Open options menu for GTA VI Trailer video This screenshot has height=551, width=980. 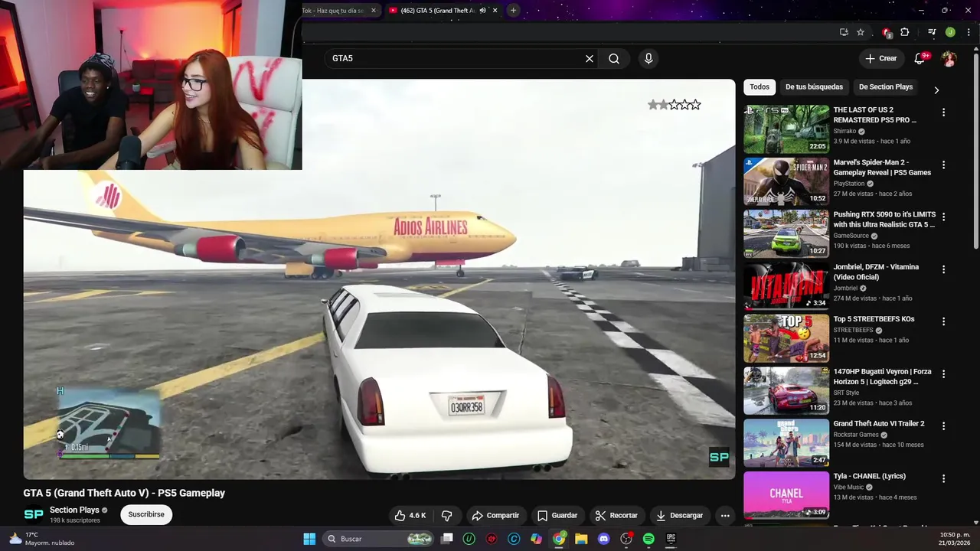(x=943, y=425)
